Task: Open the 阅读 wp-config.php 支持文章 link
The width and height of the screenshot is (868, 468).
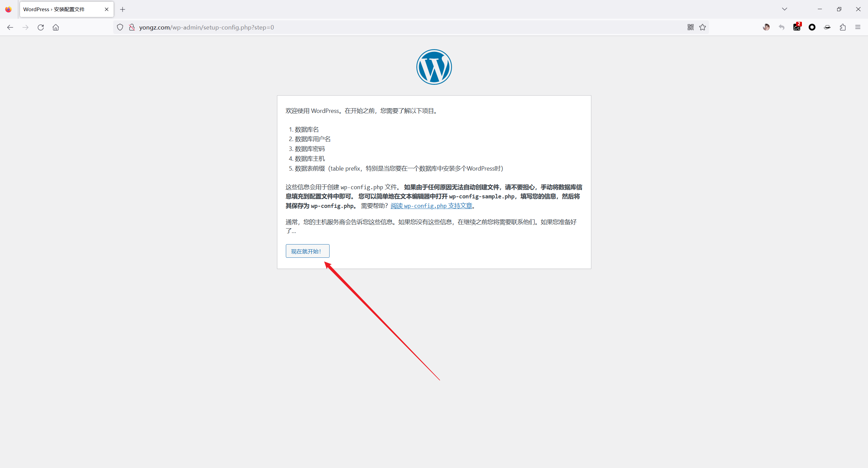Action: pos(431,206)
